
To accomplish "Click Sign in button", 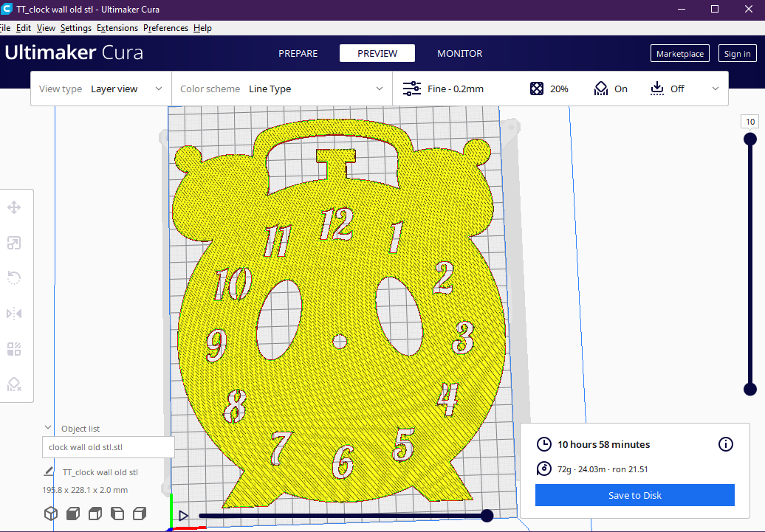I will pyautogui.click(x=737, y=54).
